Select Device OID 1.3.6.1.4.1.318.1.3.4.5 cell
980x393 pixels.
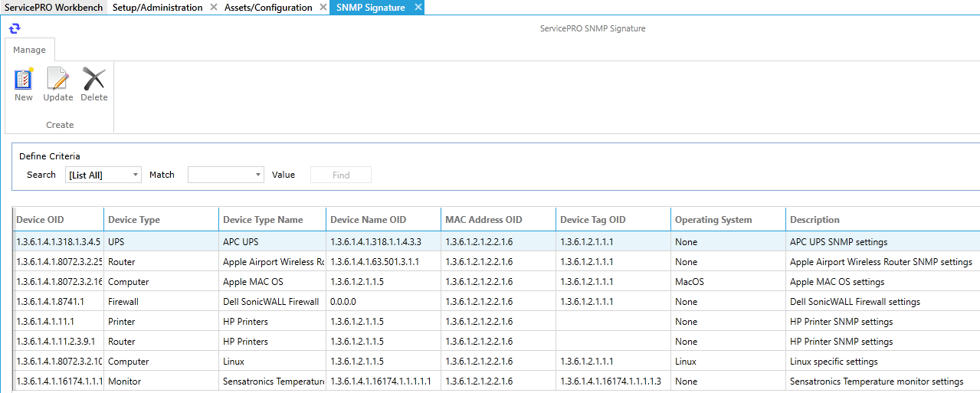[x=58, y=241]
